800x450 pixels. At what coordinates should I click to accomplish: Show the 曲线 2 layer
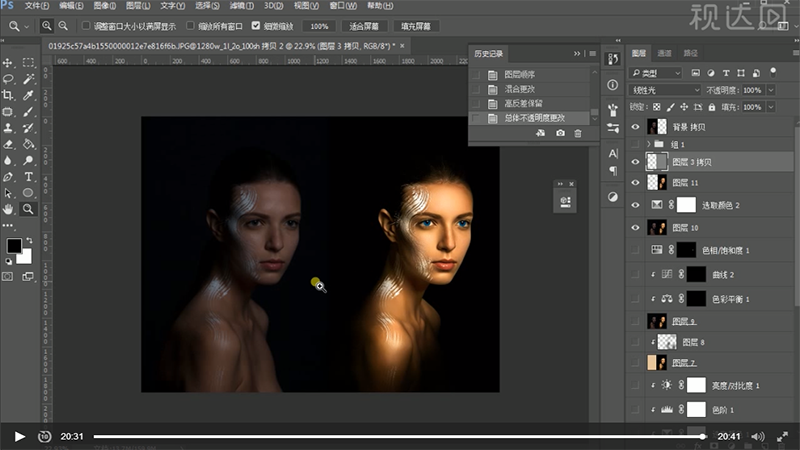(635, 274)
